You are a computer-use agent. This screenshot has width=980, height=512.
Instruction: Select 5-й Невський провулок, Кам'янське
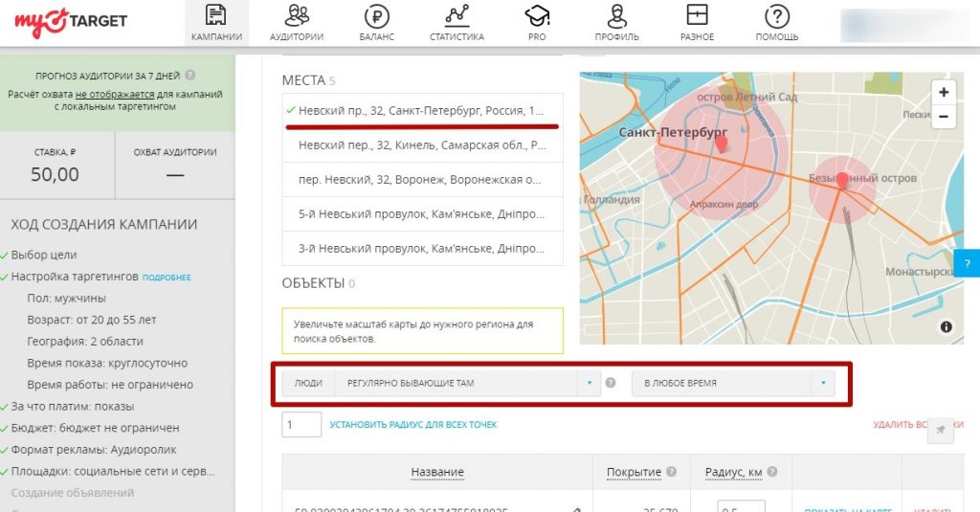click(422, 213)
